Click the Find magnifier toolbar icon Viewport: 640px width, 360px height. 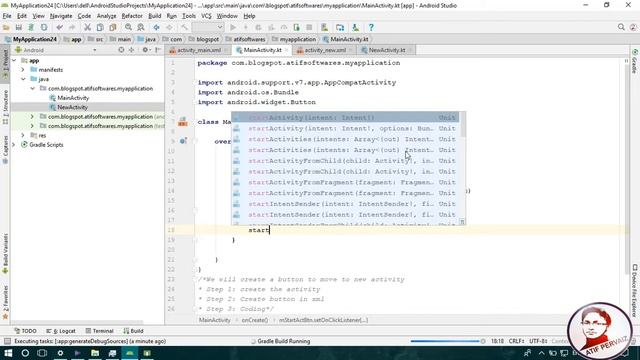128,27
